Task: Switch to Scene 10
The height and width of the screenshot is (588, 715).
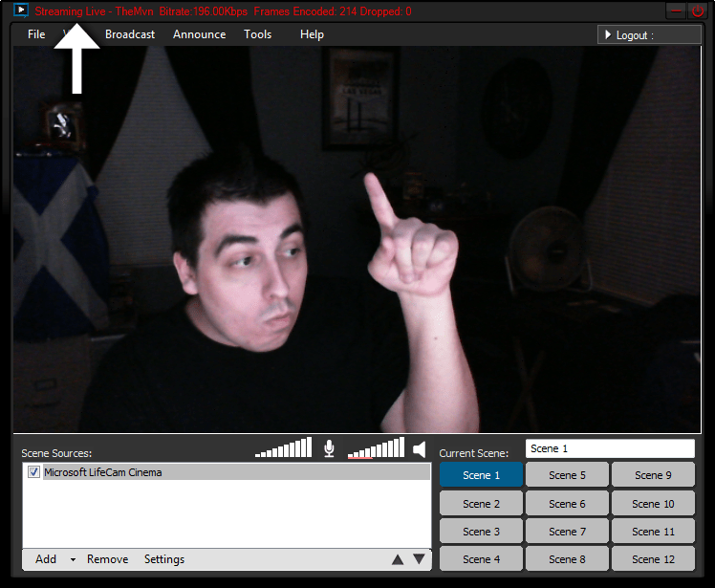Action: pos(653,504)
